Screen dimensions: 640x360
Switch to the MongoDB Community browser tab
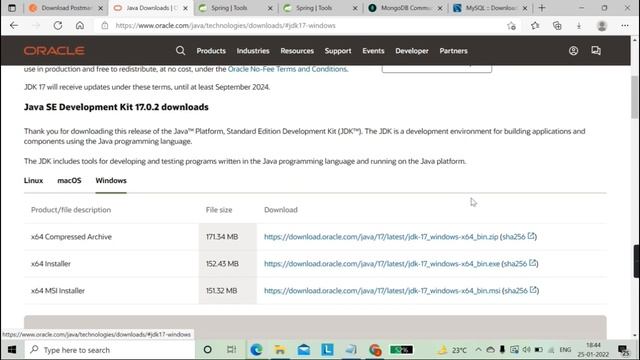405,8
